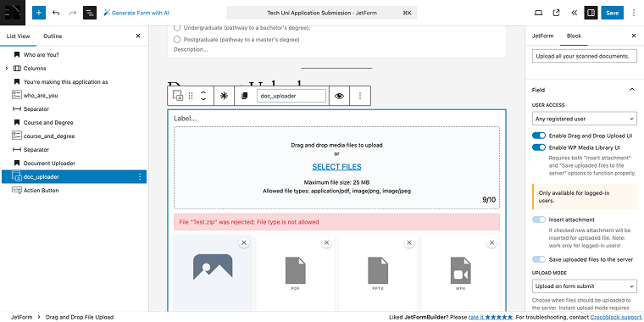Screen dimensions: 644x322
Task: Expand the Columns block in list
Action: [7, 68]
